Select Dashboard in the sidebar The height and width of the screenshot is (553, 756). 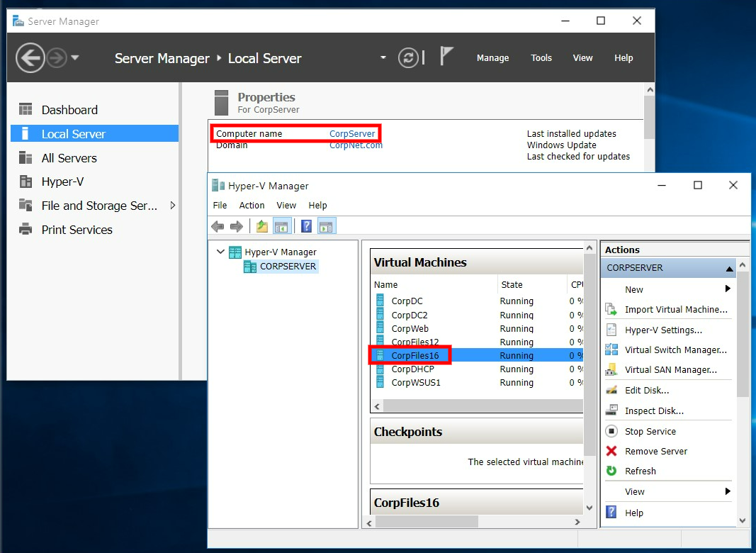pyautogui.click(x=94, y=110)
